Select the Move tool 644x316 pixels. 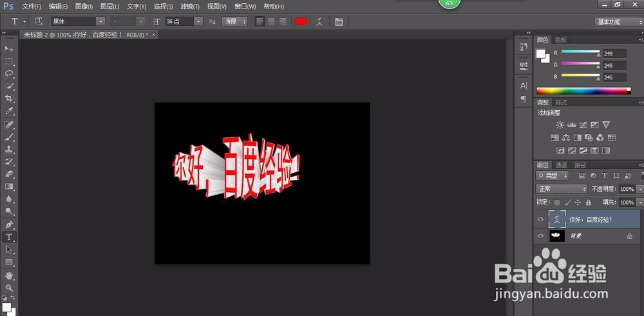pos(9,48)
